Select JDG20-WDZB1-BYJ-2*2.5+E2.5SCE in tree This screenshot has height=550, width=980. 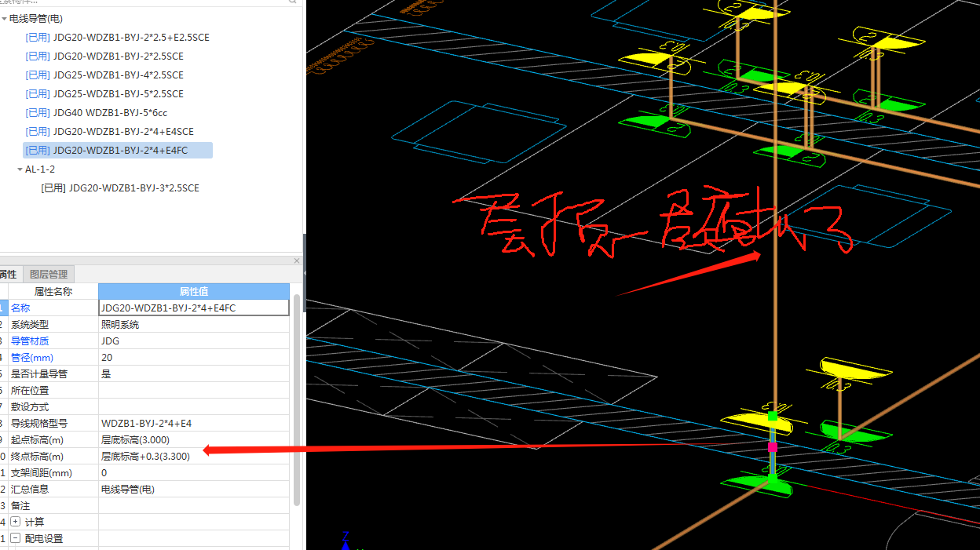tap(117, 37)
